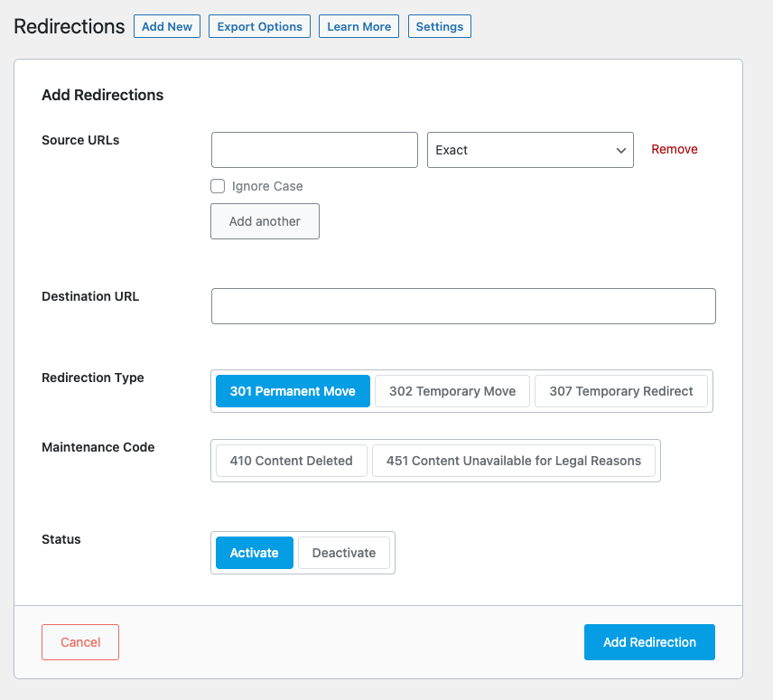The image size is (773, 700).
Task: Open Export Options
Action: (259, 26)
